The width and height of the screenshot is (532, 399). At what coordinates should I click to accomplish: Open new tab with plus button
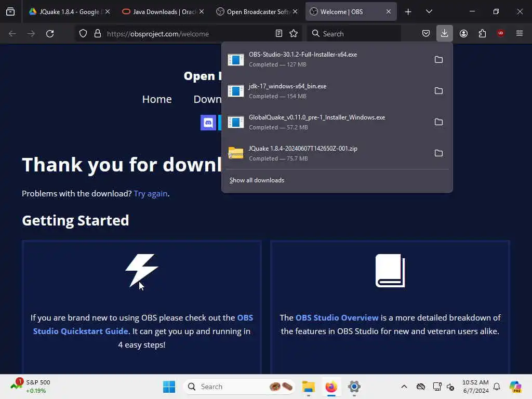pyautogui.click(x=408, y=12)
